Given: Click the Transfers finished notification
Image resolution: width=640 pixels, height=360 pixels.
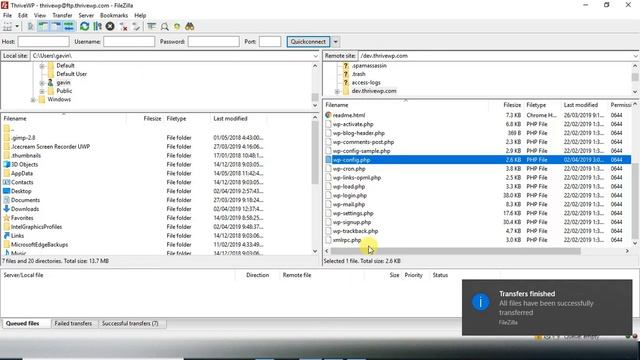Looking at the screenshot, I should coord(547,307).
